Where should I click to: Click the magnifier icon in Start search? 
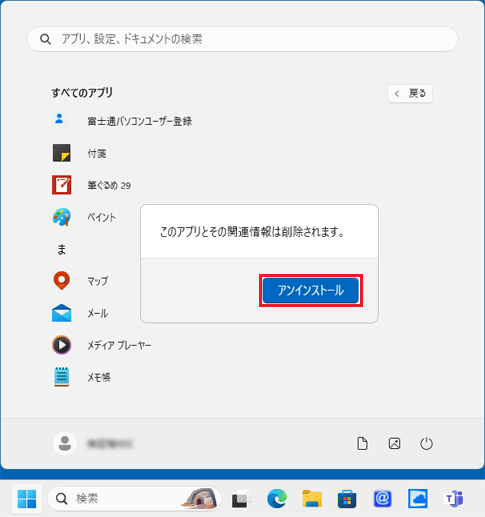45,39
